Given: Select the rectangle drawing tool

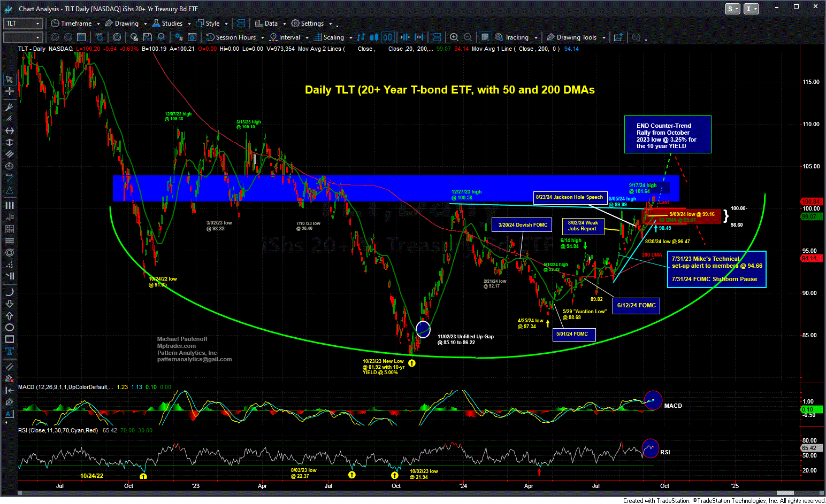Looking at the screenshot, I should click(9, 339).
